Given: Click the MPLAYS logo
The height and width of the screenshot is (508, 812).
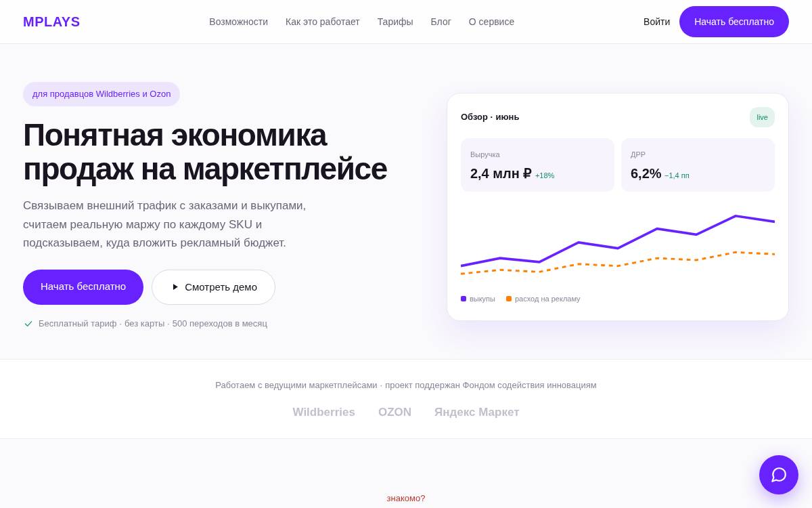Looking at the screenshot, I should (51, 22).
